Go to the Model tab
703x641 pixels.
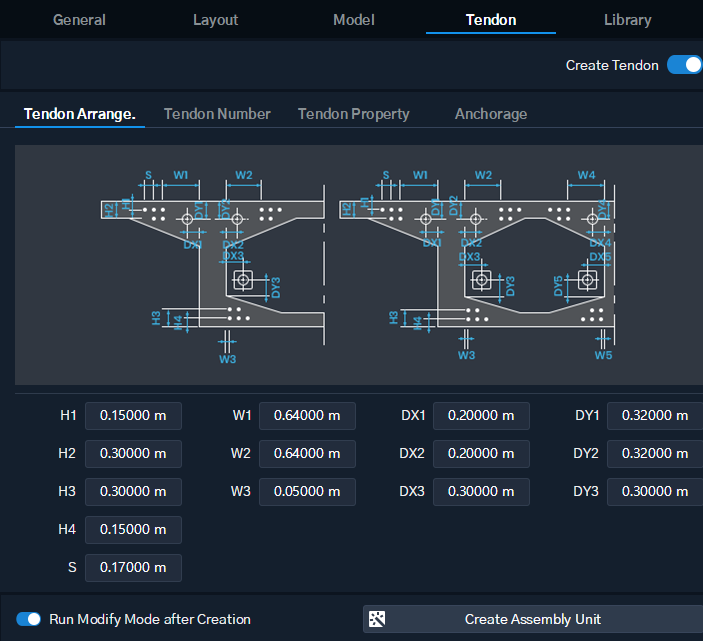354,20
